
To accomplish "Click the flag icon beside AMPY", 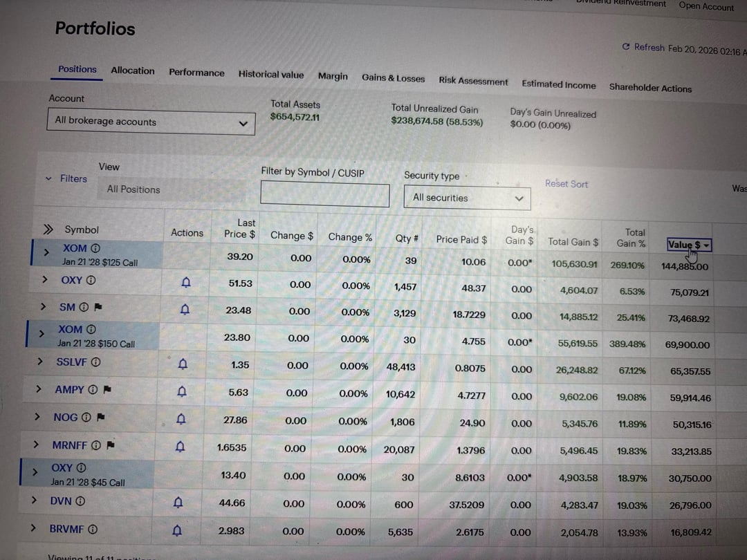I will tap(107, 390).
